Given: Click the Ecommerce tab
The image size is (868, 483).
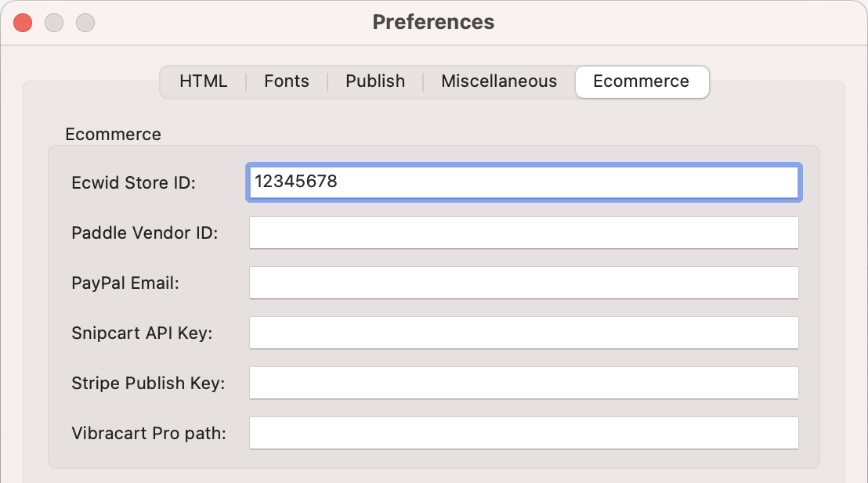Looking at the screenshot, I should [x=641, y=81].
